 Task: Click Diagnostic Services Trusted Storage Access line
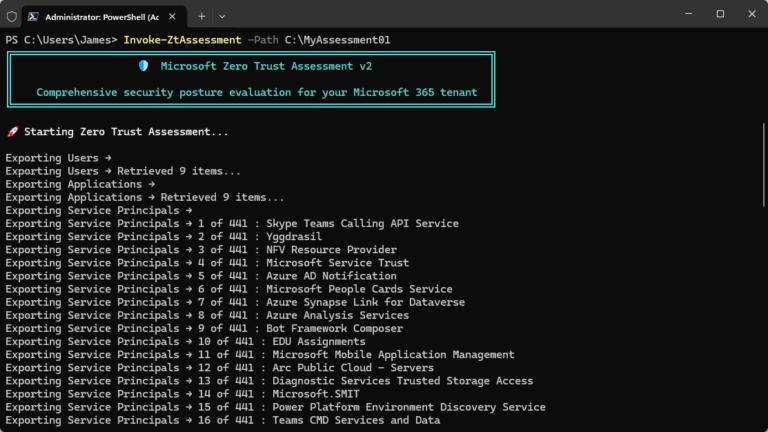click(269, 381)
